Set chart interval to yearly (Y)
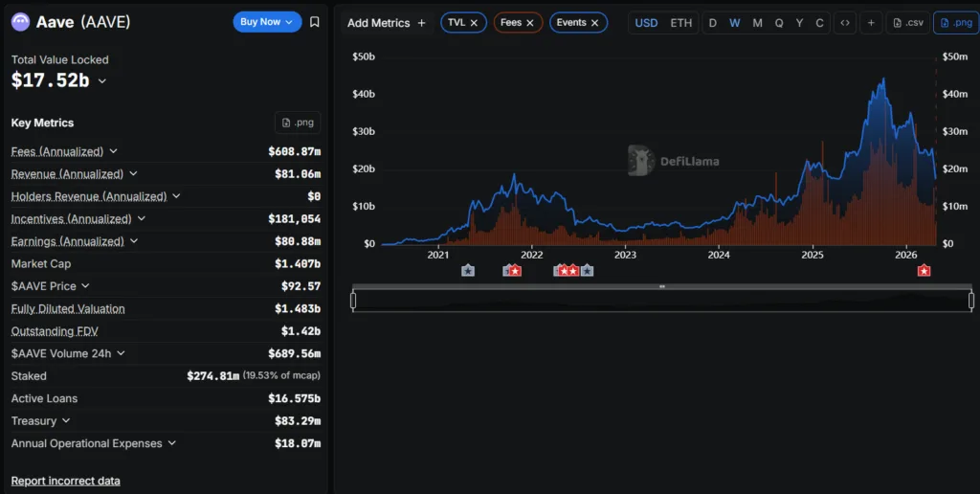980x494 pixels. click(799, 23)
